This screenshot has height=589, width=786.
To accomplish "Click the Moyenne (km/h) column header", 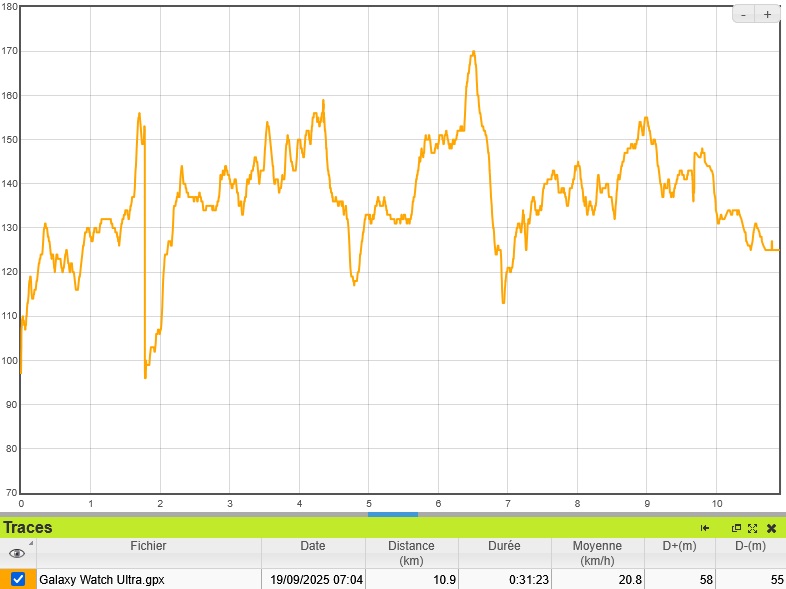I will [x=597, y=553].
